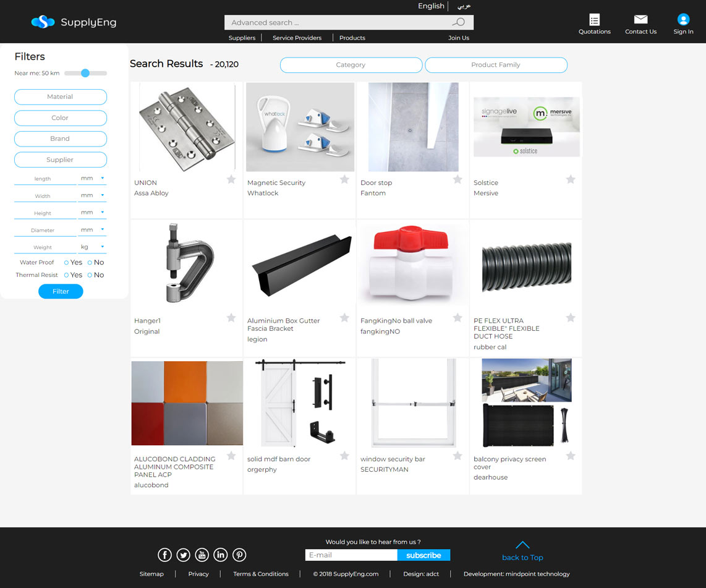
Task: Select Yes for Water Proof
Action: coord(67,263)
